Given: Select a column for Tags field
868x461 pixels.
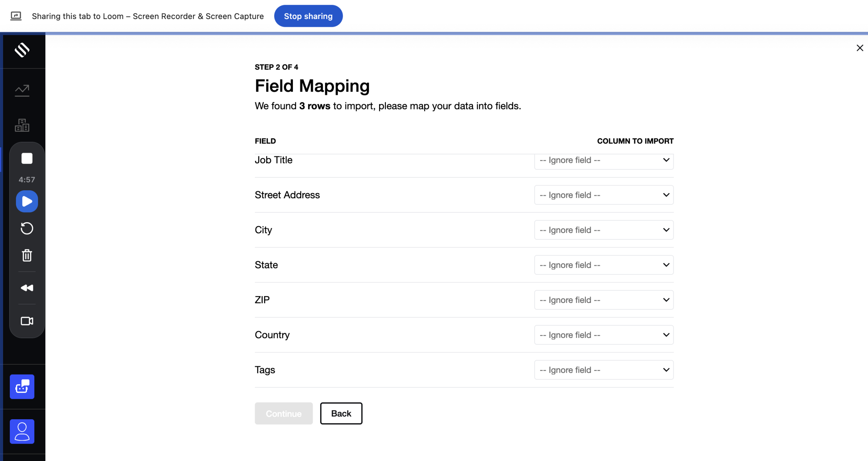Looking at the screenshot, I should coord(604,370).
